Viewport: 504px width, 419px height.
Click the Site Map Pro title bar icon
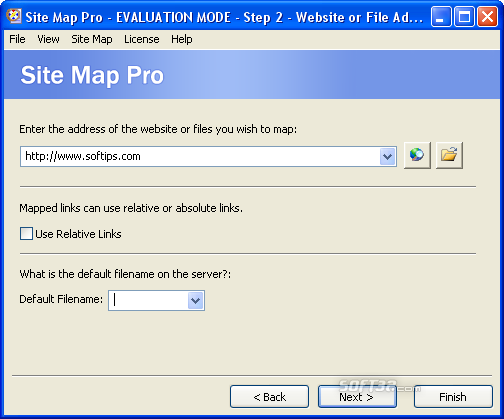14,16
